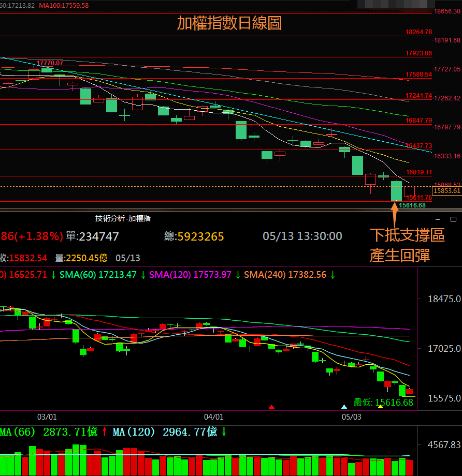
Task: Maximize the 技術分析-加權指 window
Action: pos(453,219)
